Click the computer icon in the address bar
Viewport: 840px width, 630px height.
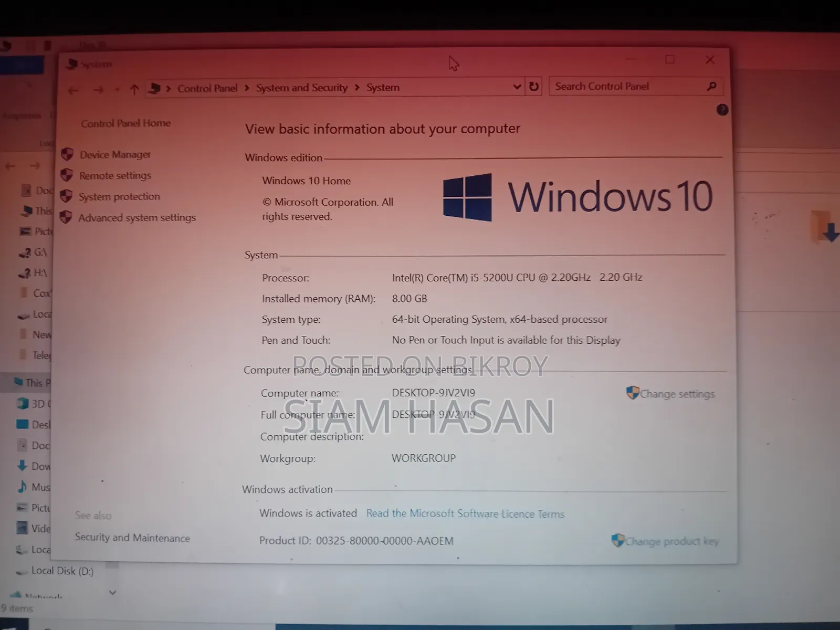(154, 88)
